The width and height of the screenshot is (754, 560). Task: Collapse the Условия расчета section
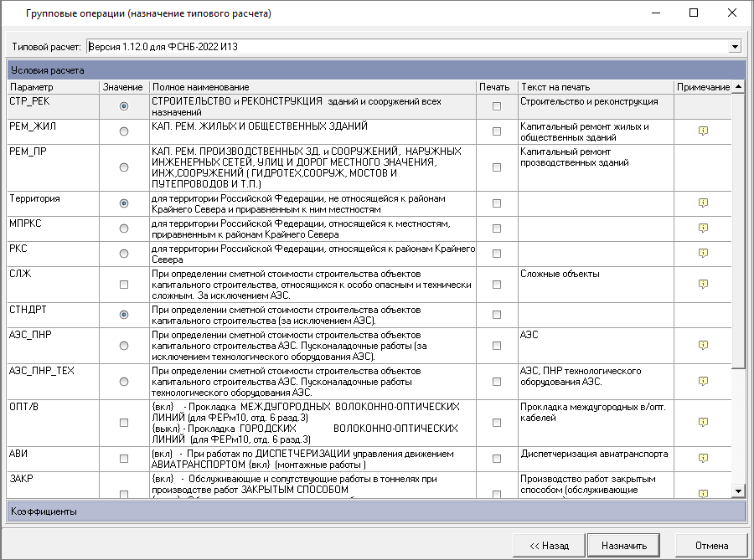[376, 70]
